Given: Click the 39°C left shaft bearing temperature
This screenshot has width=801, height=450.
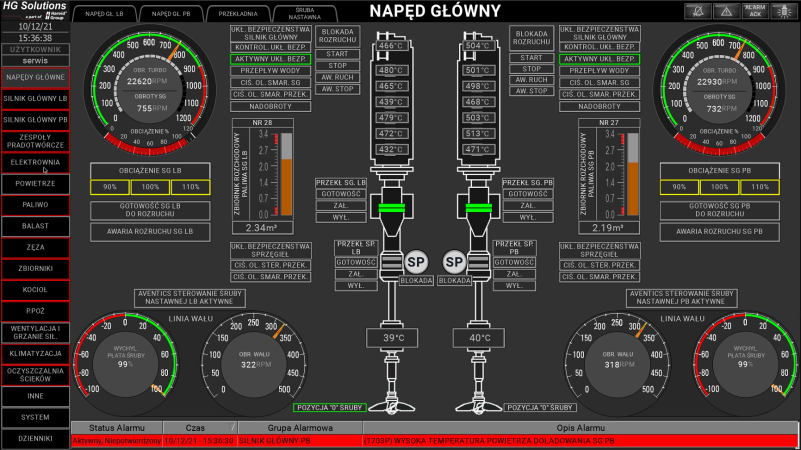Looking at the screenshot, I should click(x=392, y=338).
